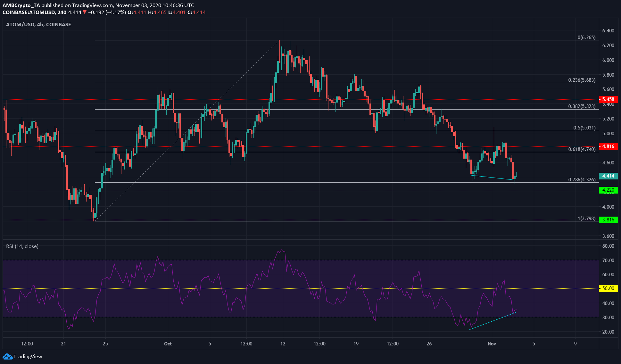Click the 12 date label on time axis
The width and height of the screenshot is (621, 364).
pyautogui.click(x=283, y=344)
